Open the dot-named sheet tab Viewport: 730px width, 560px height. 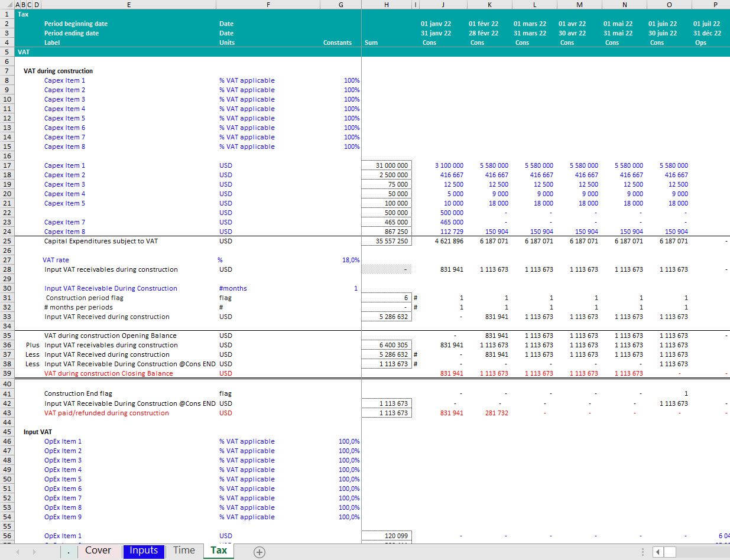(69, 551)
